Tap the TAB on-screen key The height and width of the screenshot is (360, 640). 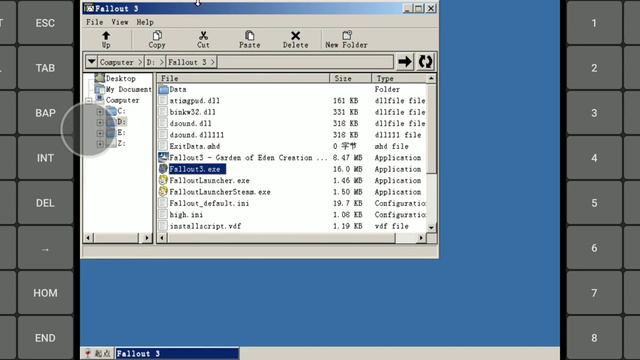45,68
